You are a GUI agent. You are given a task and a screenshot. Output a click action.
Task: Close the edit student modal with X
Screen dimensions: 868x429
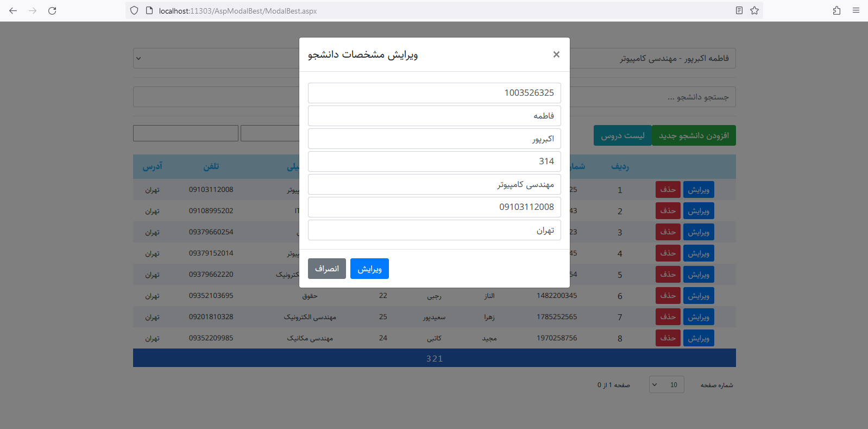click(556, 54)
